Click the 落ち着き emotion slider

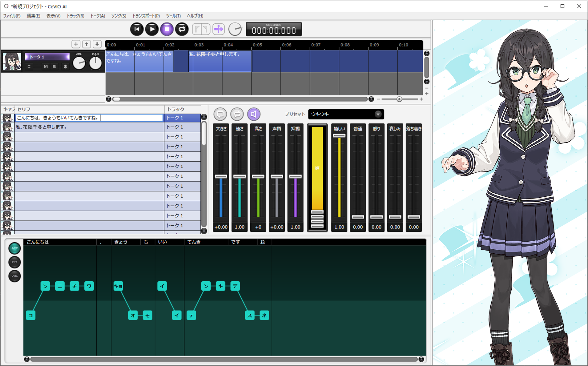coord(414,217)
